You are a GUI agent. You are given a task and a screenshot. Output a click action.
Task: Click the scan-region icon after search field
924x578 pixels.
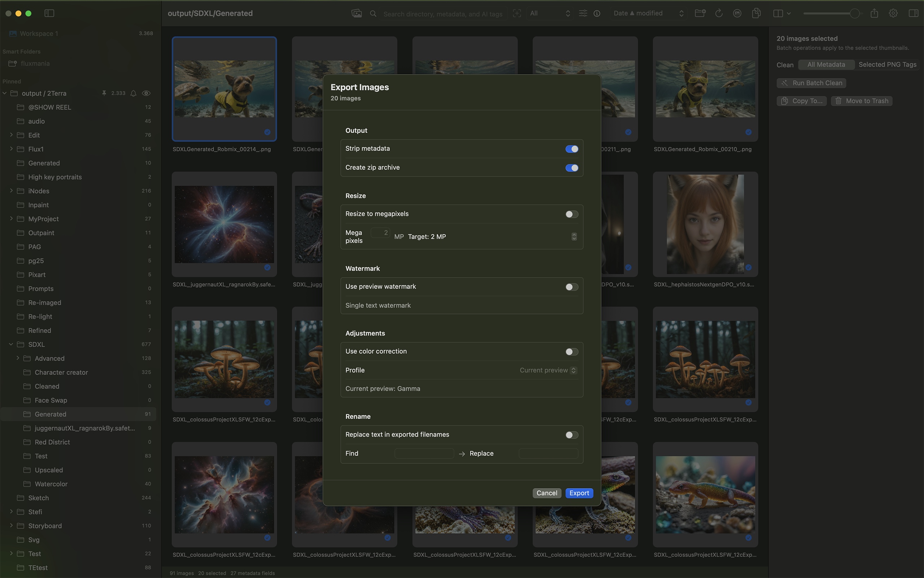[517, 13]
